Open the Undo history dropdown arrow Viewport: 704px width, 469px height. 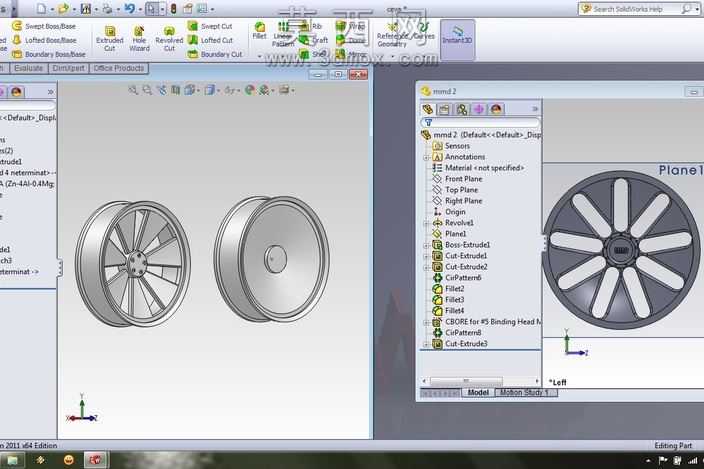[139, 9]
